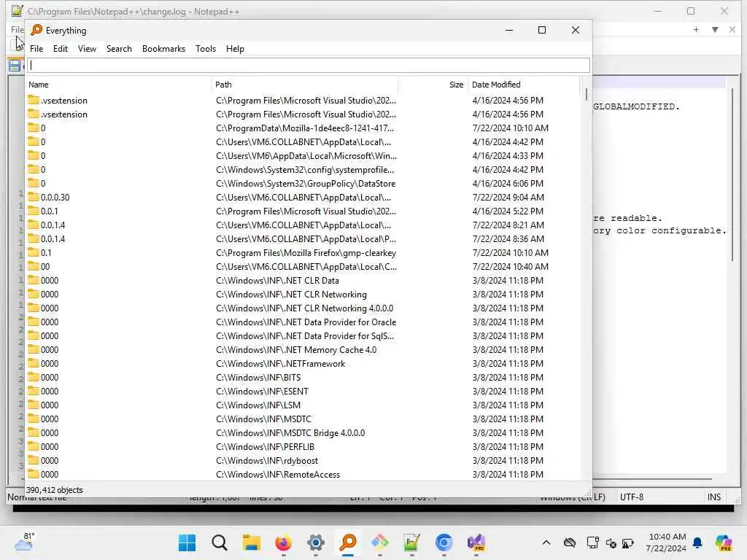
Task: Open the Windows Start menu
Action: tap(187, 542)
